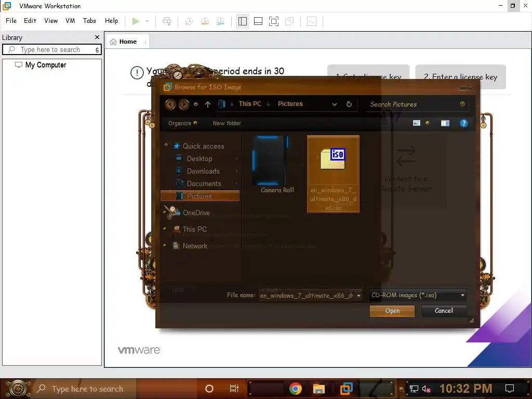
Task: Select the Network tree item
Action: 195,246
